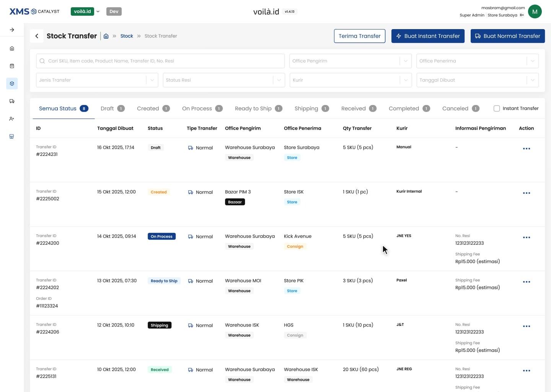Open the Kurir filter dropdown
This screenshot has height=392, width=551.
click(x=350, y=80)
